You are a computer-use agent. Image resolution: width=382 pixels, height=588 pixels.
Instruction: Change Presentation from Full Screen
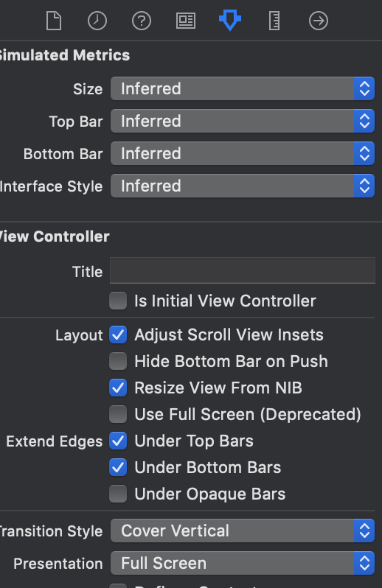click(243, 563)
